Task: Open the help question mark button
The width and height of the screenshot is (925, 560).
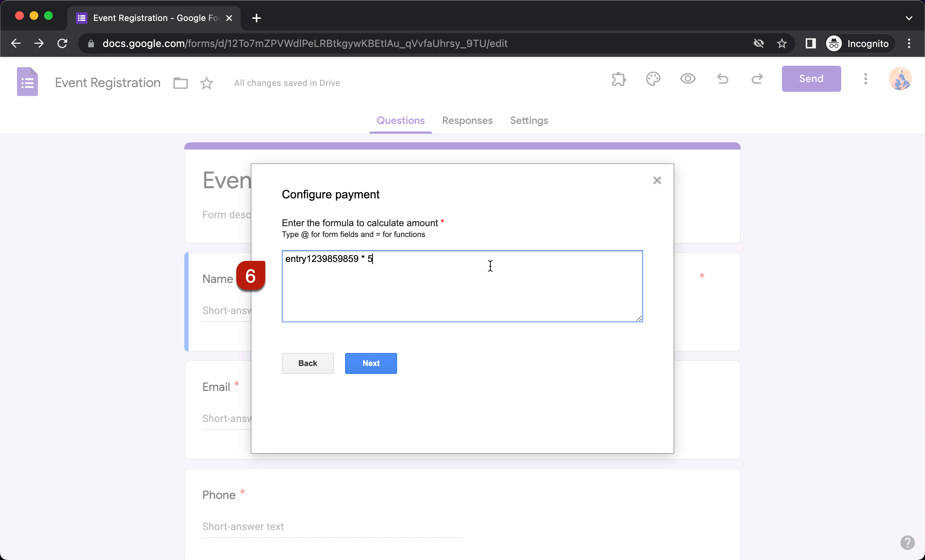Action: (907, 543)
